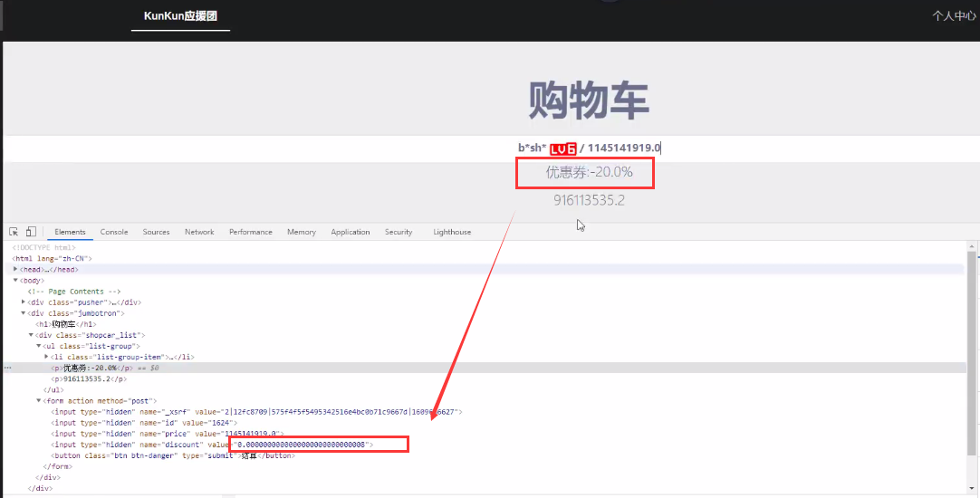This screenshot has width=980, height=498.
Task: Activate the inspect element picker icon
Action: click(14, 232)
